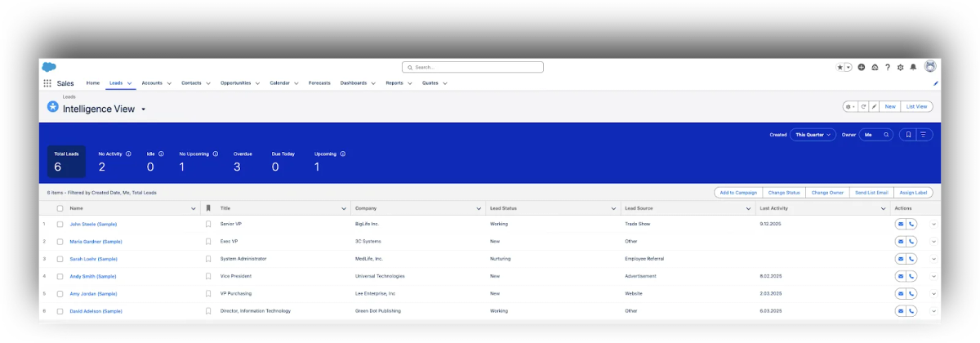Call Amy Jordan via phone icon
The image size is (980, 343).
pos(911,293)
